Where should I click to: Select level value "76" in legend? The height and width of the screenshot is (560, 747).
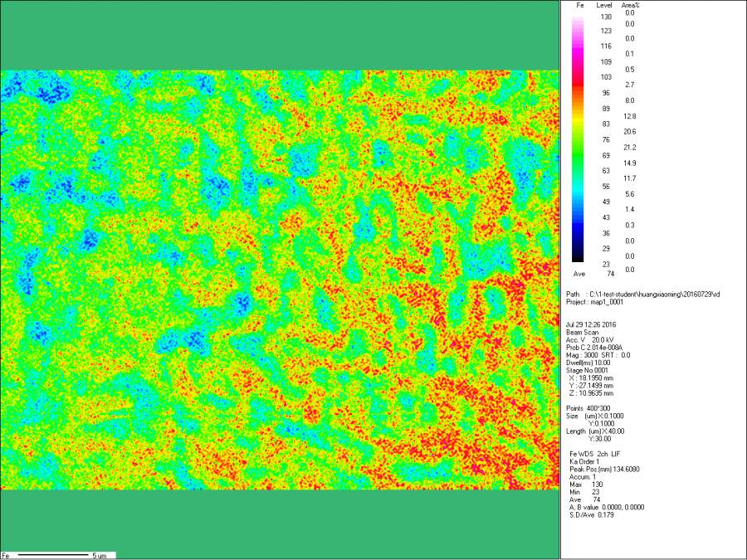point(606,139)
